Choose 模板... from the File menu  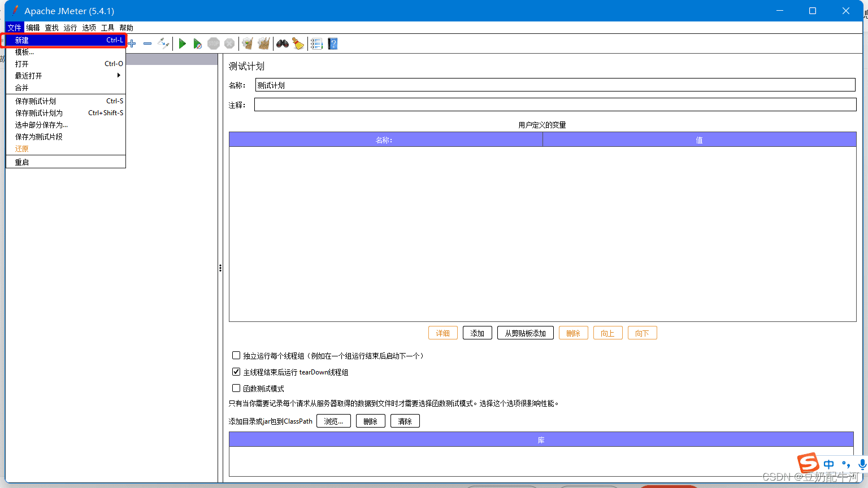(66, 52)
